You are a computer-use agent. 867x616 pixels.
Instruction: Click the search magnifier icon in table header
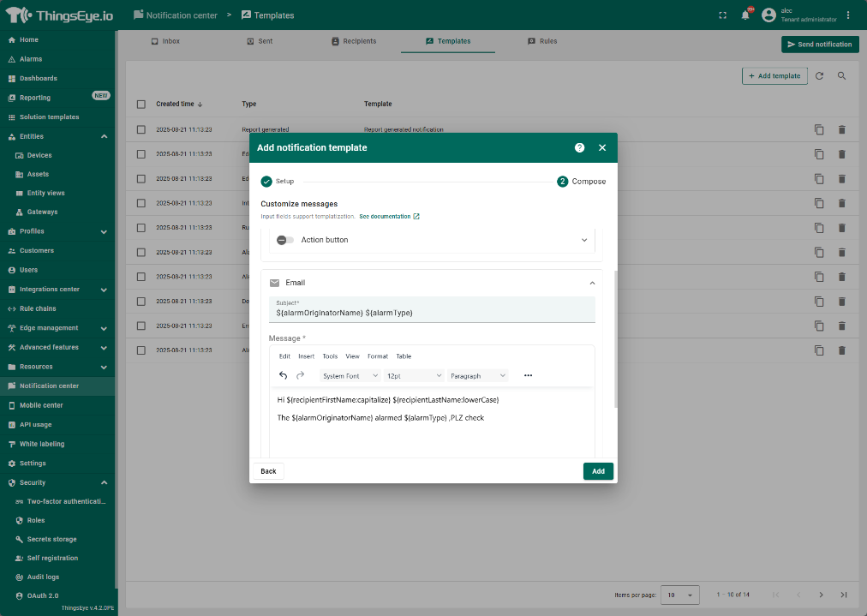tap(841, 76)
